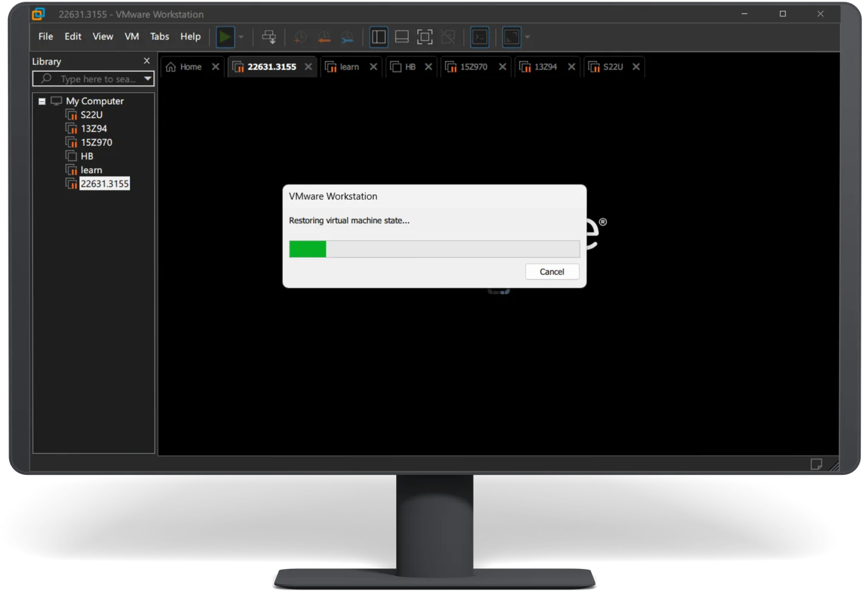Close the Home tab
This screenshot has height=592, width=868.
click(215, 67)
